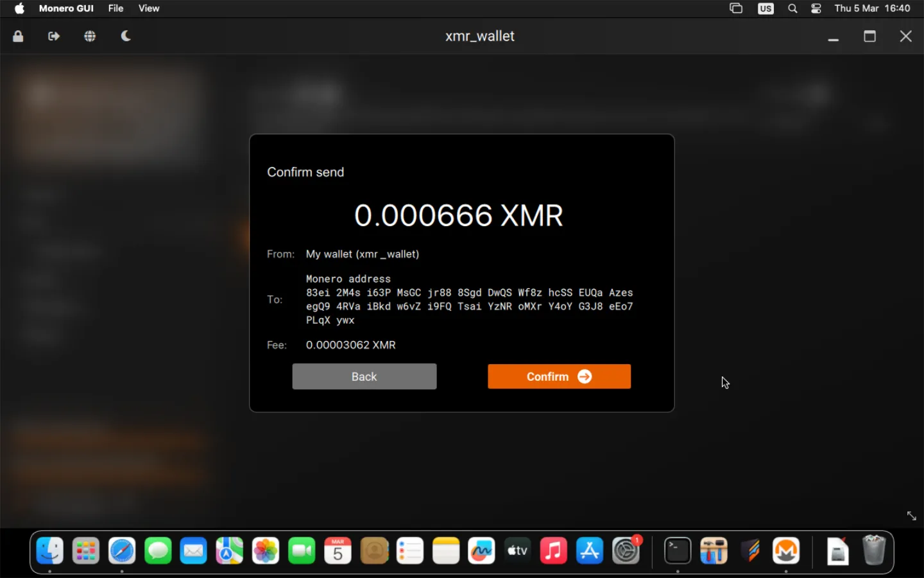The width and height of the screenshot is (924, 578).
Task: Open the Monero GUI app menu
Action: click(x=66, y=8)
